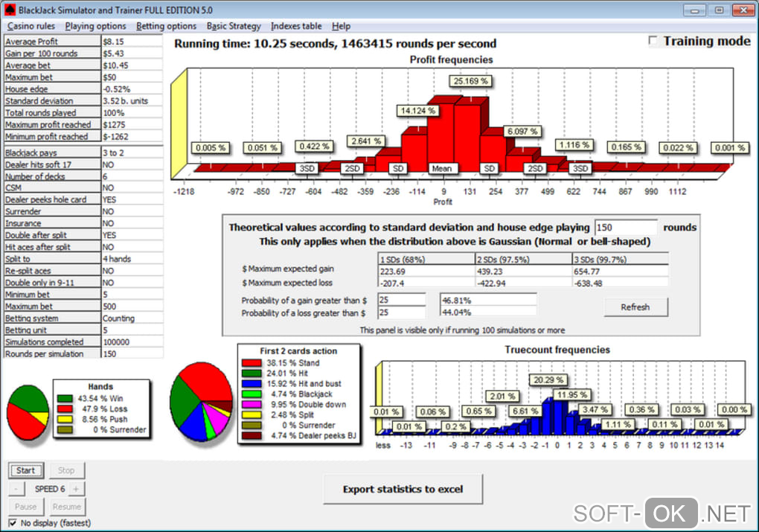Image resolution: width=759 pixels, height=532 pixels.
Task: Open the Casino rules menu
Action: 31,26
